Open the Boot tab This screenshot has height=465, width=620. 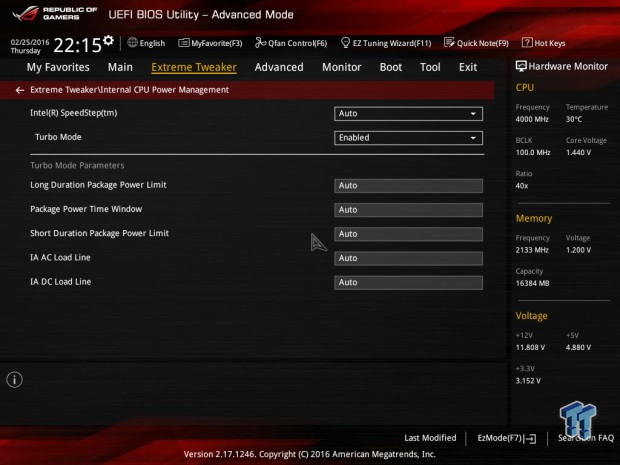click(x=391, y=67)
